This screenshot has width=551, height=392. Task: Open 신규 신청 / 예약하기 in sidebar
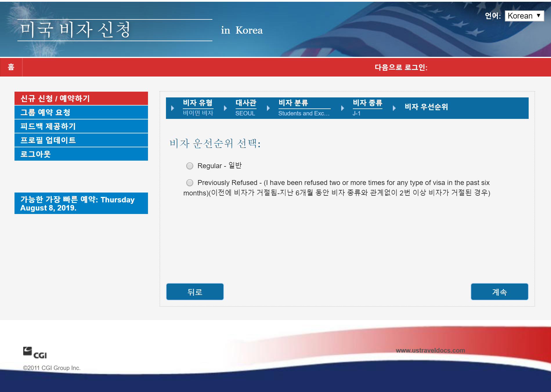[81, 98]
